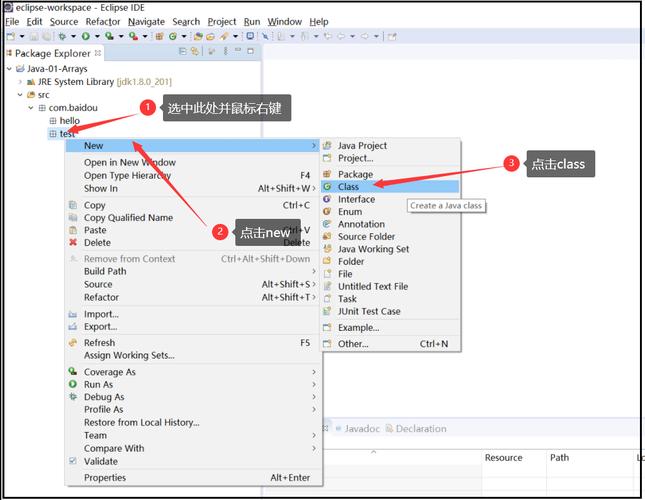Collapse the Java-01-Arrays project node

9,69
